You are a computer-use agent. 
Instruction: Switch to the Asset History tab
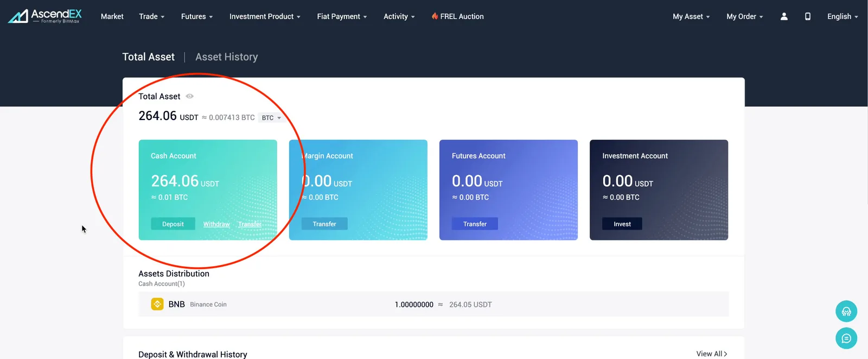(x=227, y=57)
